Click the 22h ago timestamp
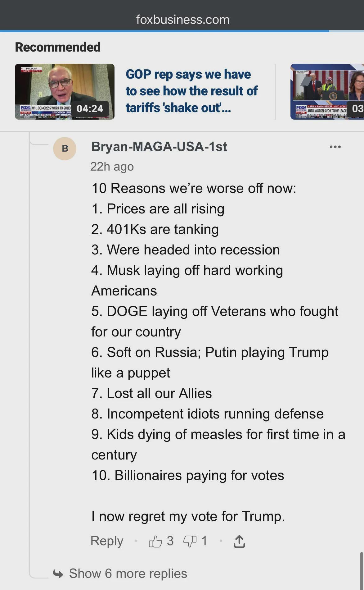364x590 pixels. pyautogui.click(x=112, y=167)
